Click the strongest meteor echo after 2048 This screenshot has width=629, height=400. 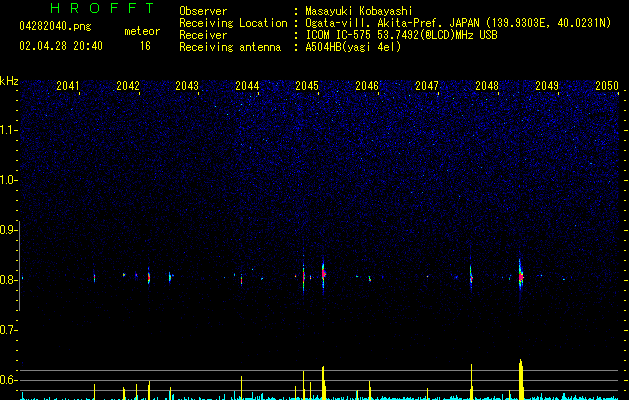[x=521, y=277]
